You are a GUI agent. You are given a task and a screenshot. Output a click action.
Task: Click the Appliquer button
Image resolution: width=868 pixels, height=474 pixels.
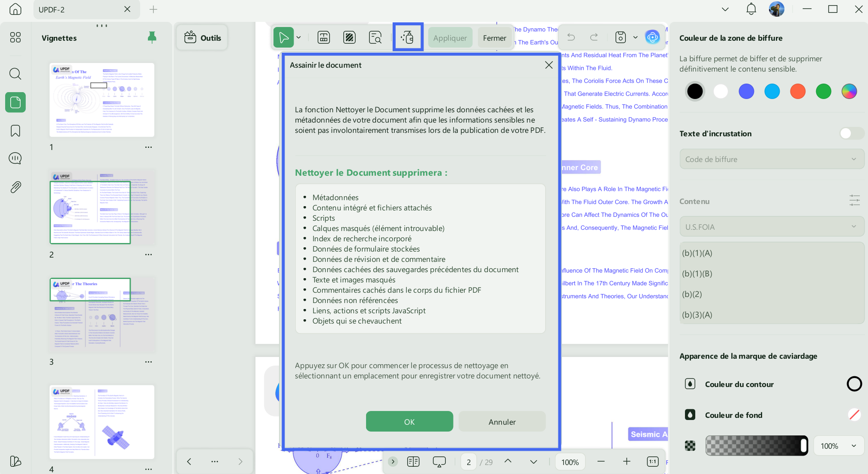[x=450, y=38]
